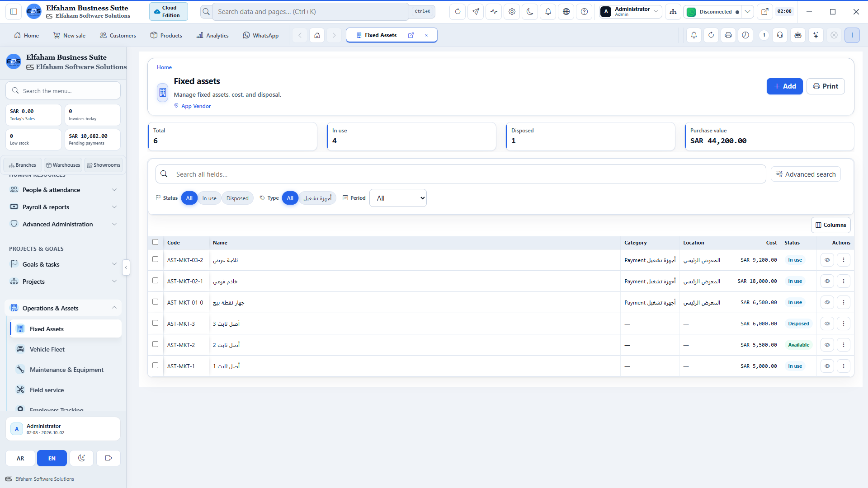
Task: Open the Period dropdown
Action: tap(398, 198)
